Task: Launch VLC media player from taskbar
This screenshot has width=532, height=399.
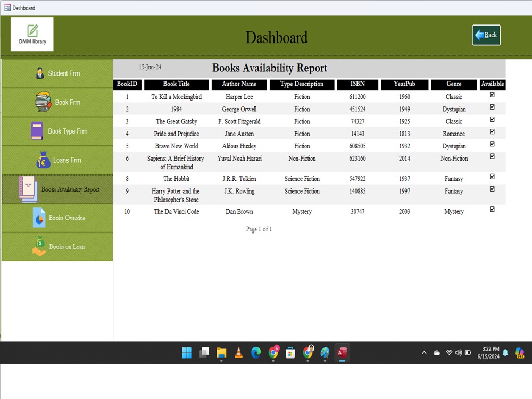Action: tap(239, 353)
